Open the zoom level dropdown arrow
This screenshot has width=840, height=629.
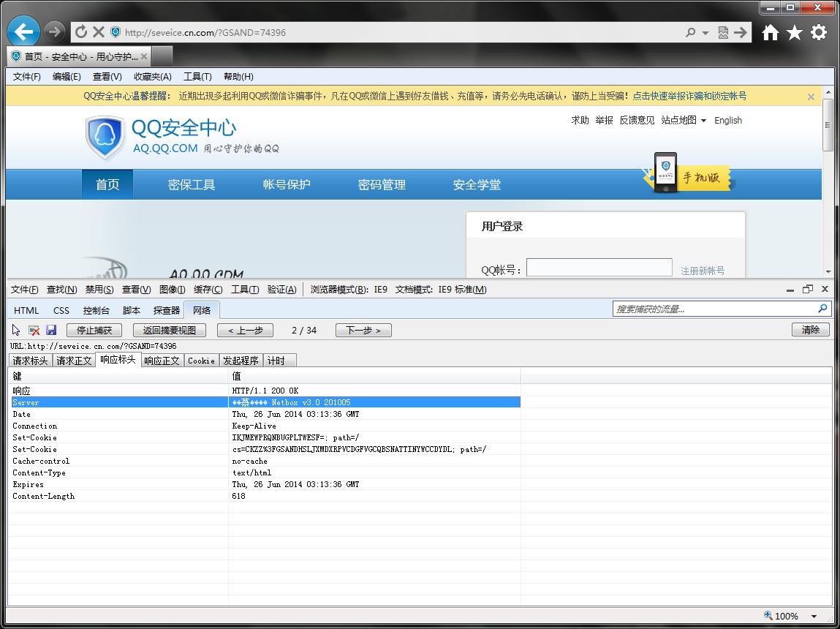(x=814, y=617)
